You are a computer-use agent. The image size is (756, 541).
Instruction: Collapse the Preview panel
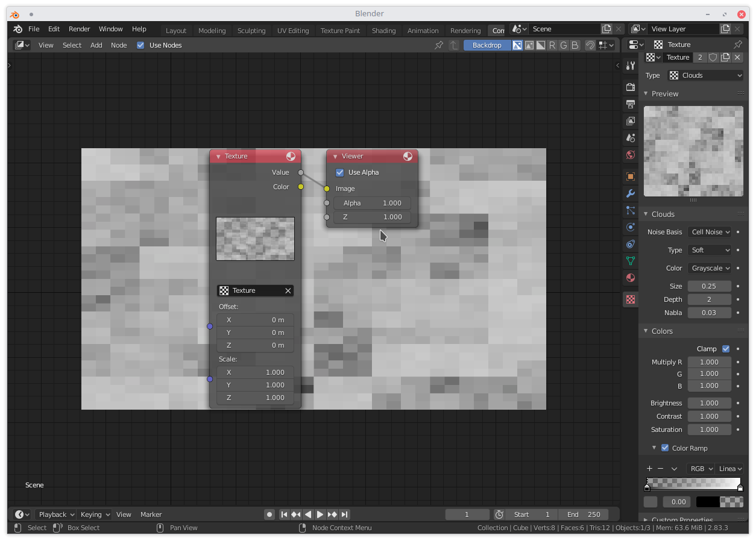646,94
